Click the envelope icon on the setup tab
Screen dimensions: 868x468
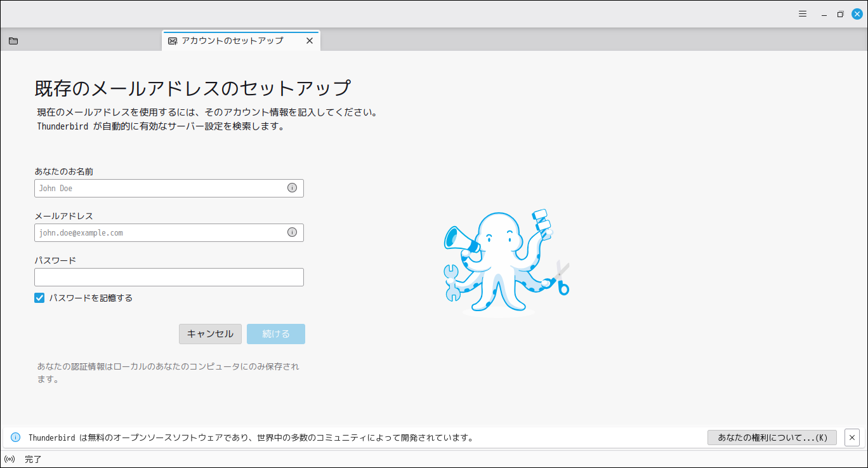point(172,40)
